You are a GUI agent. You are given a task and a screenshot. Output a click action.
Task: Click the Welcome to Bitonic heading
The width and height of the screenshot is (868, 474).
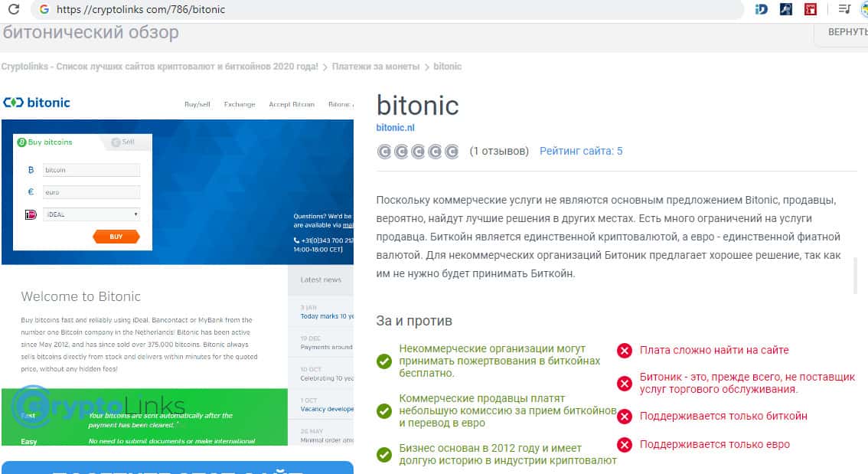(x=81, y=296)
